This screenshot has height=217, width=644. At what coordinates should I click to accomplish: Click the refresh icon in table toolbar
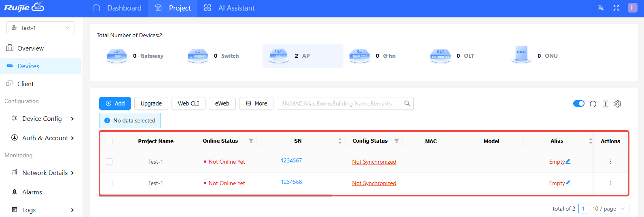click(593, 104)
